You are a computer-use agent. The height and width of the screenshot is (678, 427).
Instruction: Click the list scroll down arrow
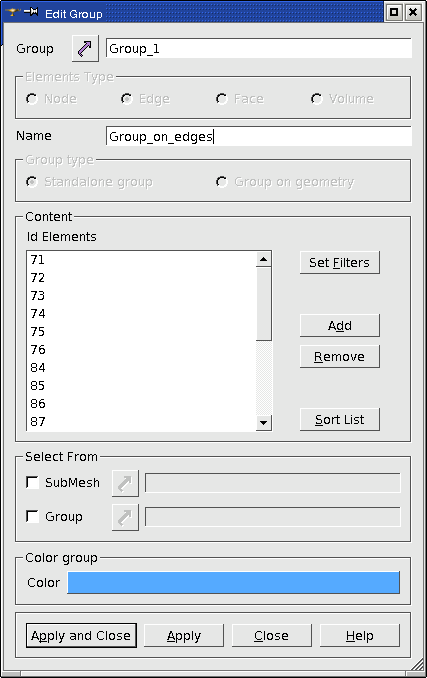pyautogui.click(x=264, y=422)
